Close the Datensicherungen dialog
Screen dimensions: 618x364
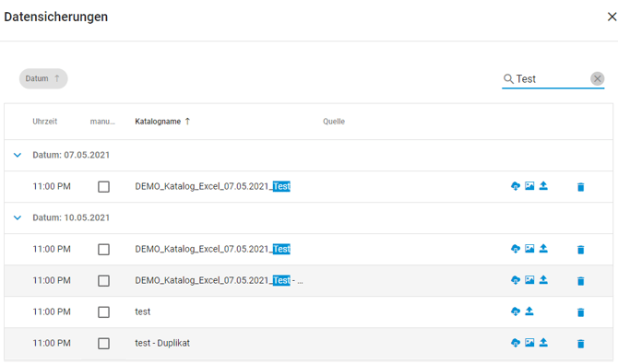pyautogui.click(x=612, y=17)
